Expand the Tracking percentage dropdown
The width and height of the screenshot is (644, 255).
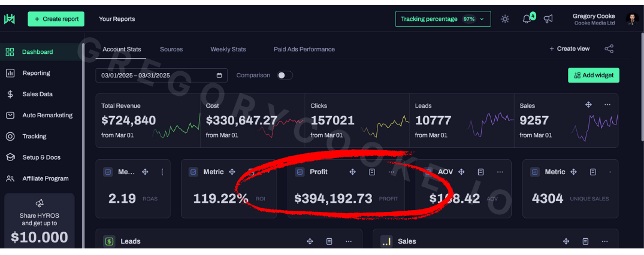[443, 19]
